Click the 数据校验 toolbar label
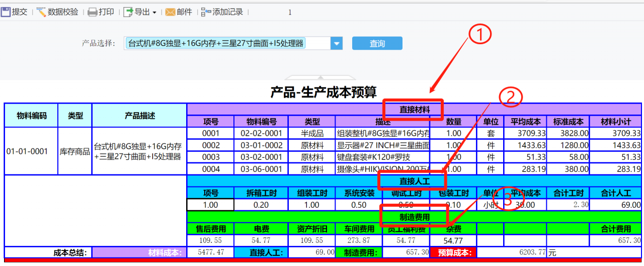The height and width of the screenshot is (266, 644). 63,12
